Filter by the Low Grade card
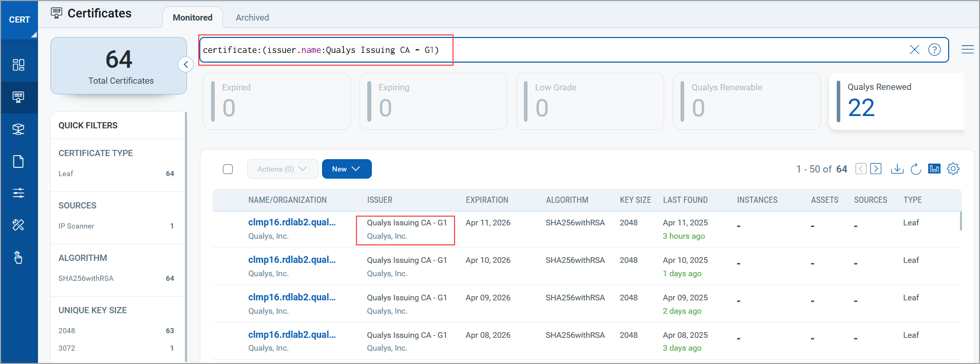Viewport: 980px width, 364px height. coord(590,101)
